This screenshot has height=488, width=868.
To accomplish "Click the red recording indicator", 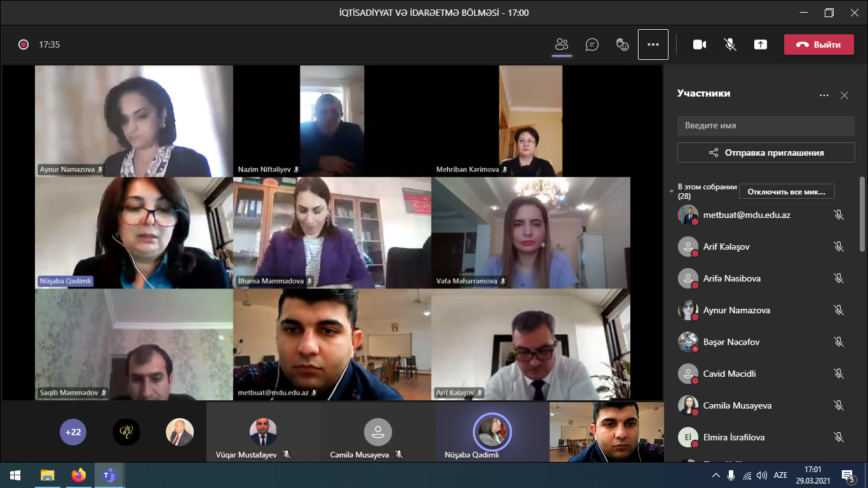I will click(24, 44).
